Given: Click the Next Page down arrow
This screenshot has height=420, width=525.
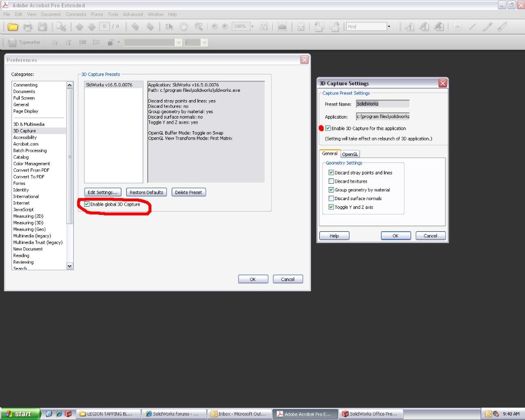Looking at the screenshot, I should tap(92, 27).
